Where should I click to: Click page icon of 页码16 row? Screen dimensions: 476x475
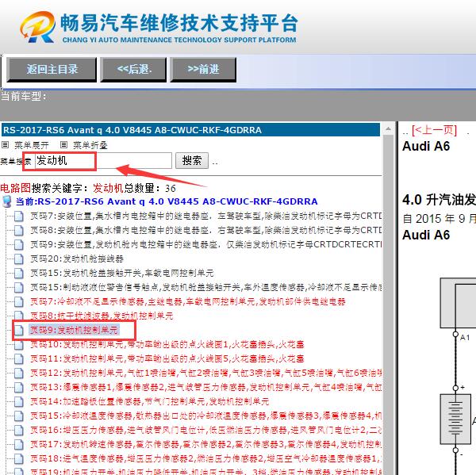click(x=19, y=431)
